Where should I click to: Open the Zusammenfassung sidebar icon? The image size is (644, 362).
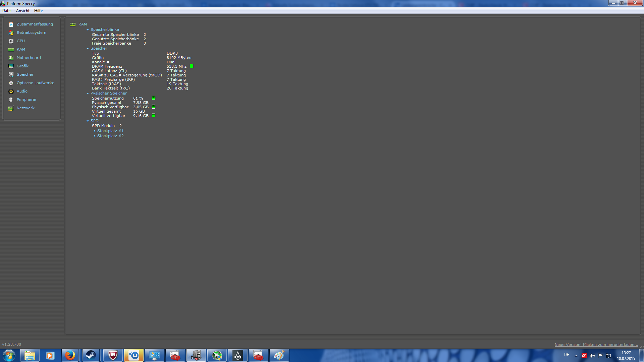[11, 24]
